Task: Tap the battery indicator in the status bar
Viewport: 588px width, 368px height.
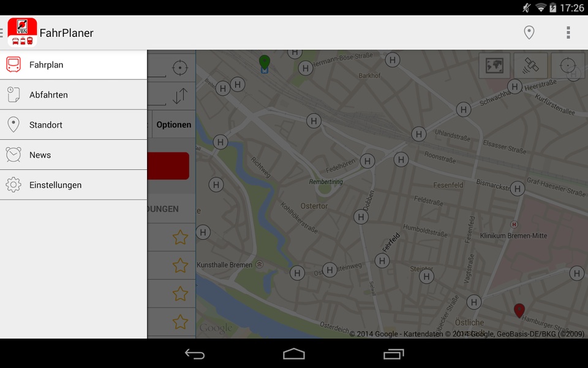Action: tap(552, 7)
